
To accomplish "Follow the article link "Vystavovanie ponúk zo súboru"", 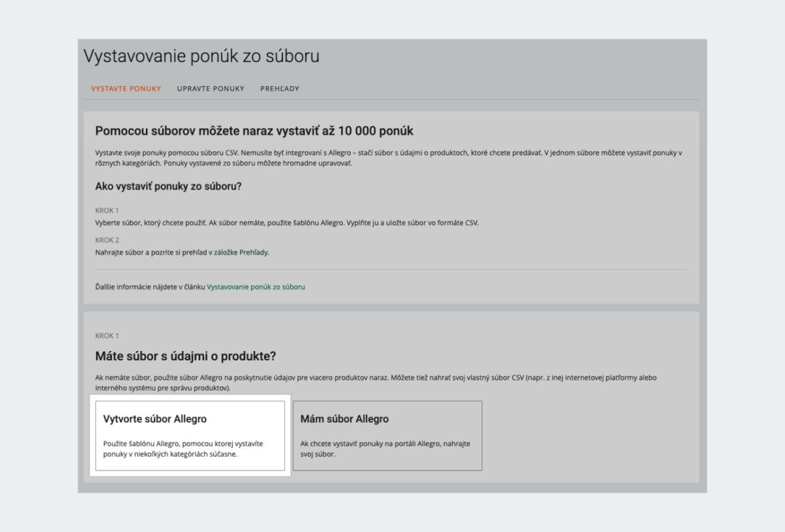I will coord(256,286).
